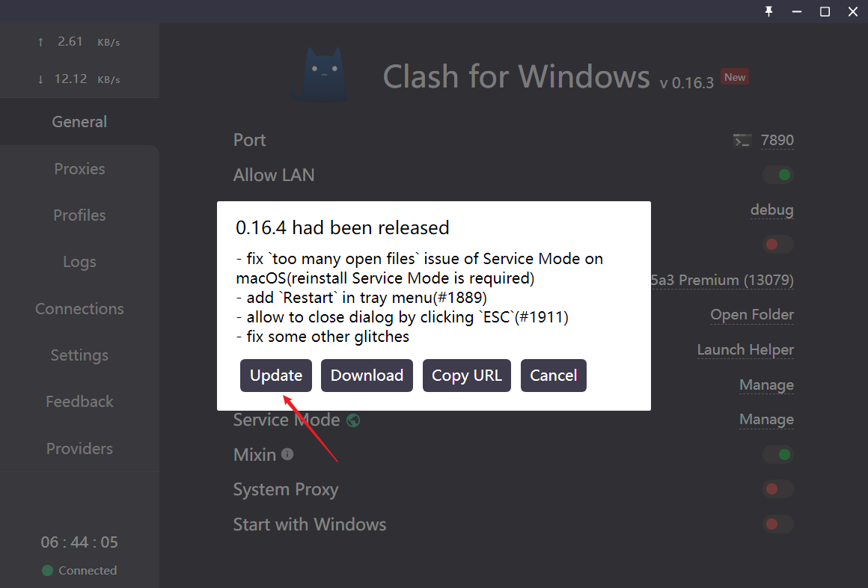Viewport: 868px width, 588px height.
Task: Switch to the Profiles tab
Action: pos(80,215)
